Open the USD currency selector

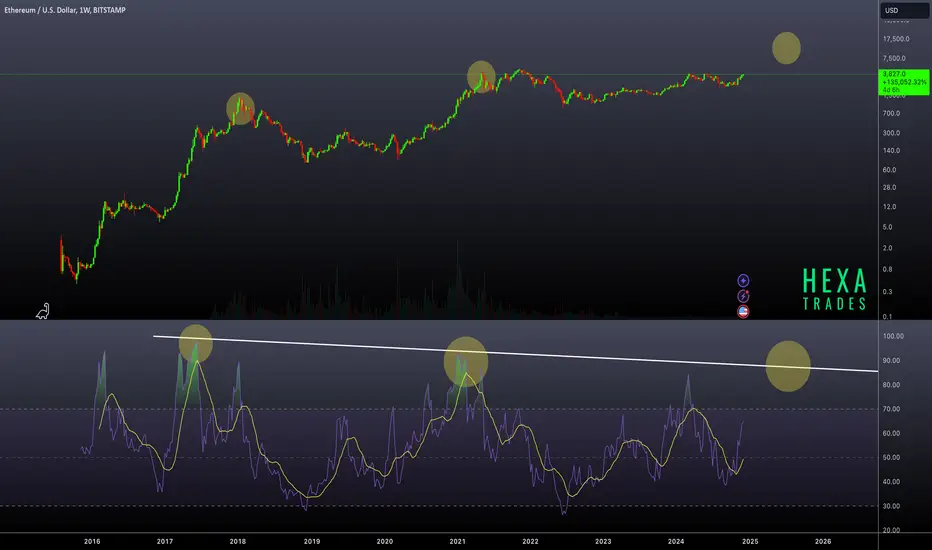click(x=905, y=10)
